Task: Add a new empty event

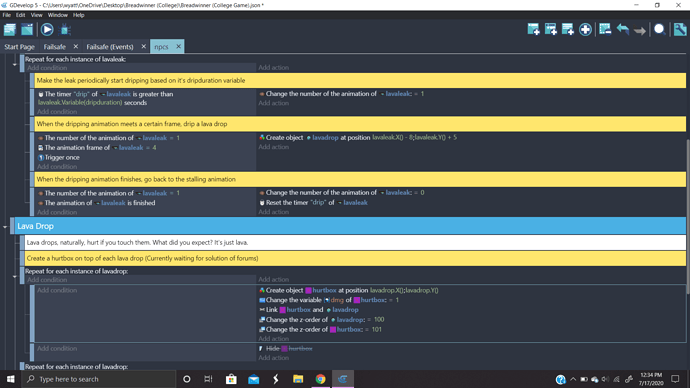Action: tap(533, 29)
